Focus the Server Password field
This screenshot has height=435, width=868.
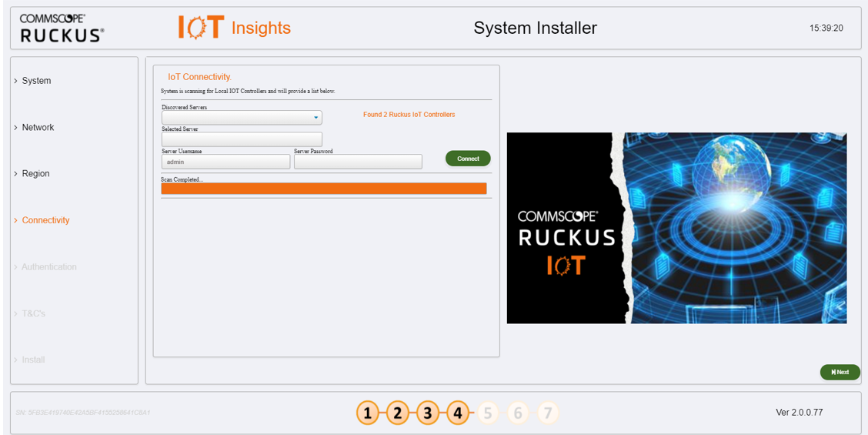pyautogui.click(x=358, y=162)
